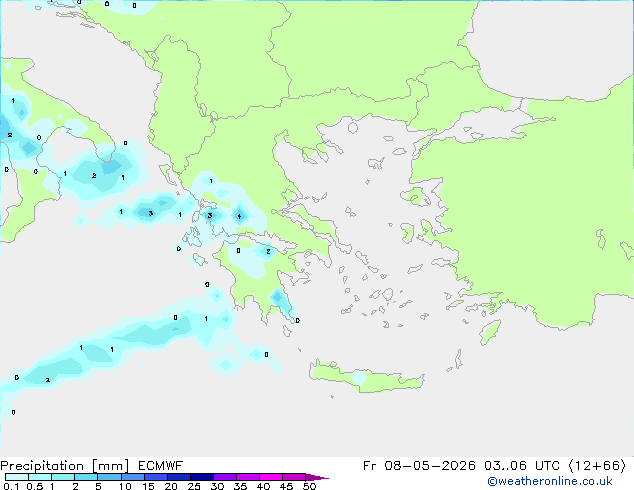
Task: Choose the 20 to 25 mm legend color
Action: 179,477
